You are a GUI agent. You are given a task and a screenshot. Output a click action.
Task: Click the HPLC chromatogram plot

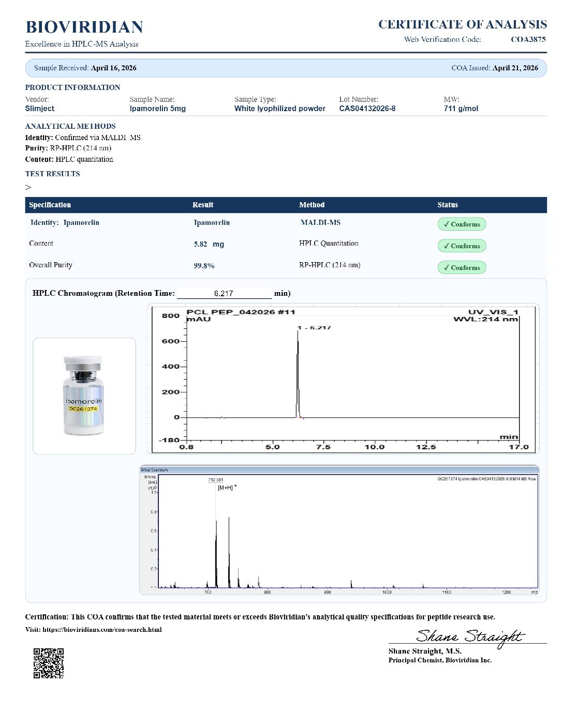point(344,379)
